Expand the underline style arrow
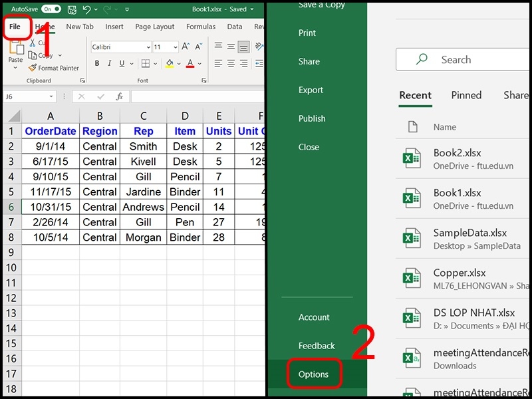532x399 pixels. click(x=132, y=63)
